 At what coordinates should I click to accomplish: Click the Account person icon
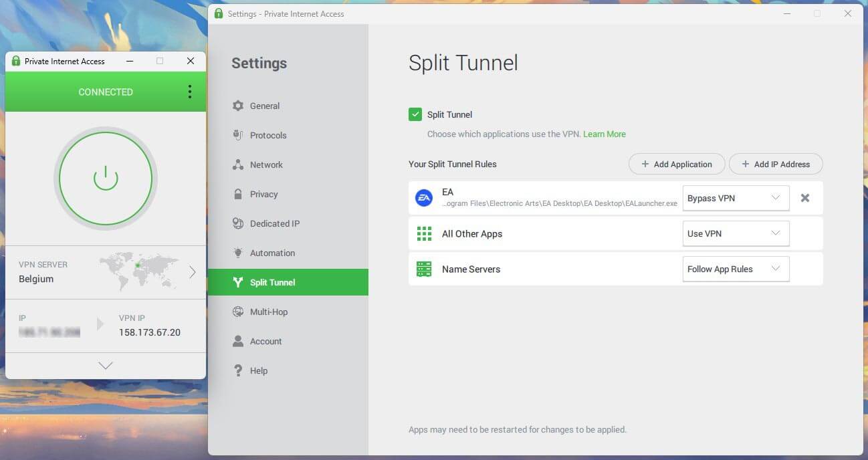pyautogui.click(x=237, y=341)
